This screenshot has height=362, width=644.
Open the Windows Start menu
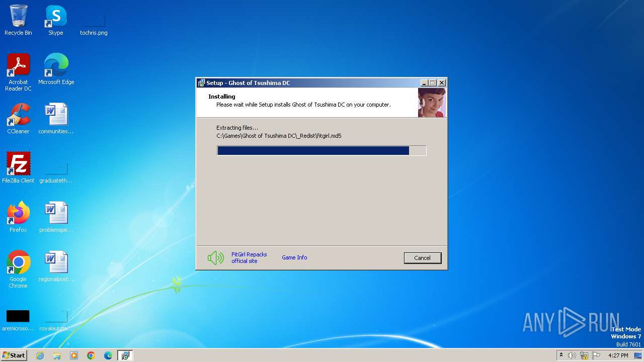tap(14, 355)
